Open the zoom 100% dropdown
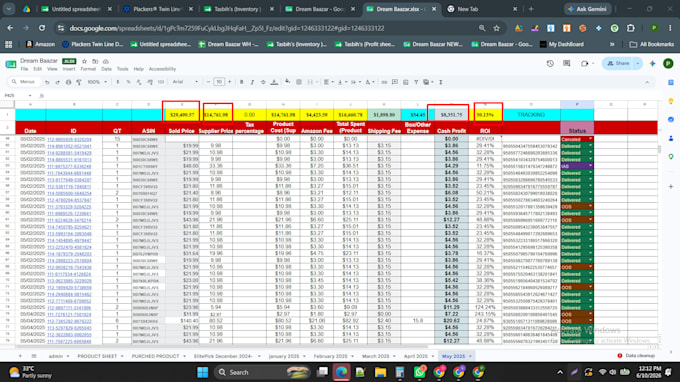Image resolution: width=680 pixels, height=382 pixels. (97, 82)
